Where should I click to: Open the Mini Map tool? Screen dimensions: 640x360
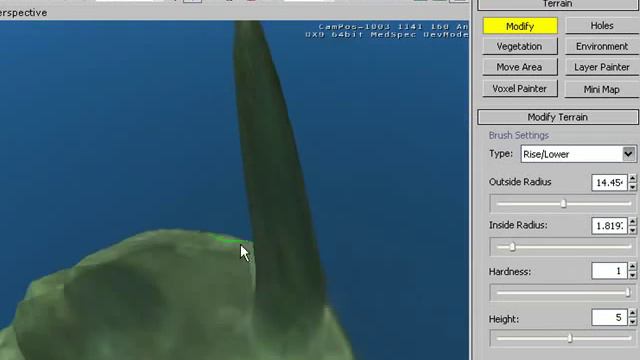tap(602, 89)
